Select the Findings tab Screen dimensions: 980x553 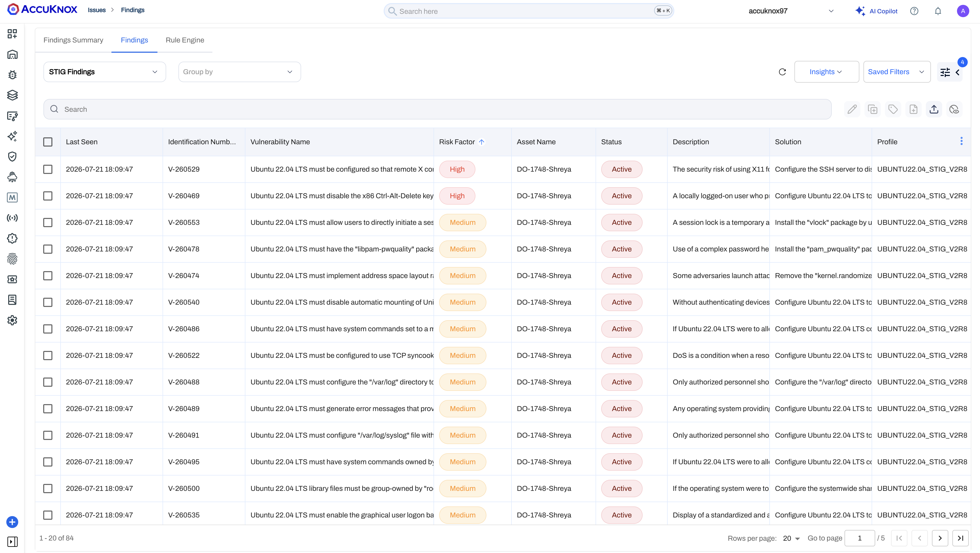click(x=134, y=40)
